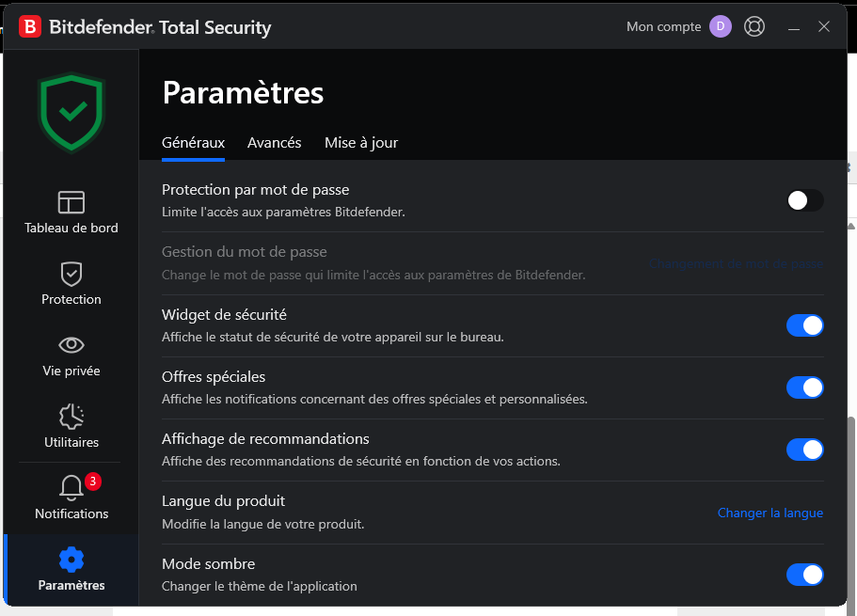Image resolution: width=857 pixels, height=616 pixels.
Task: Open Mon compte link
Action: [663, 26]
